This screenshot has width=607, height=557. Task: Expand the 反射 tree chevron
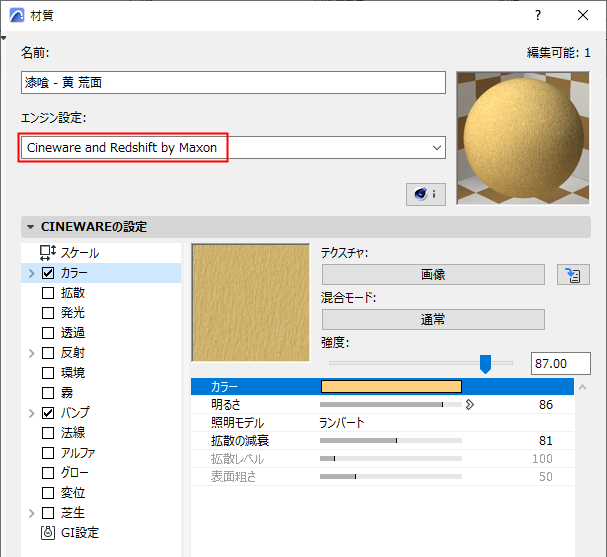(x=32, y=353)
